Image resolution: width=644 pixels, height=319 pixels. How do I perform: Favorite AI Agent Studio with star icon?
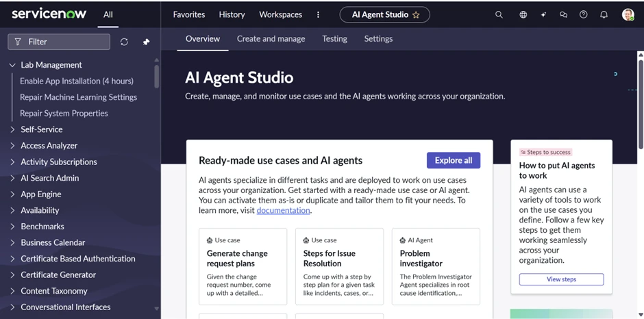pyautogui.click(x=416, y=15)
